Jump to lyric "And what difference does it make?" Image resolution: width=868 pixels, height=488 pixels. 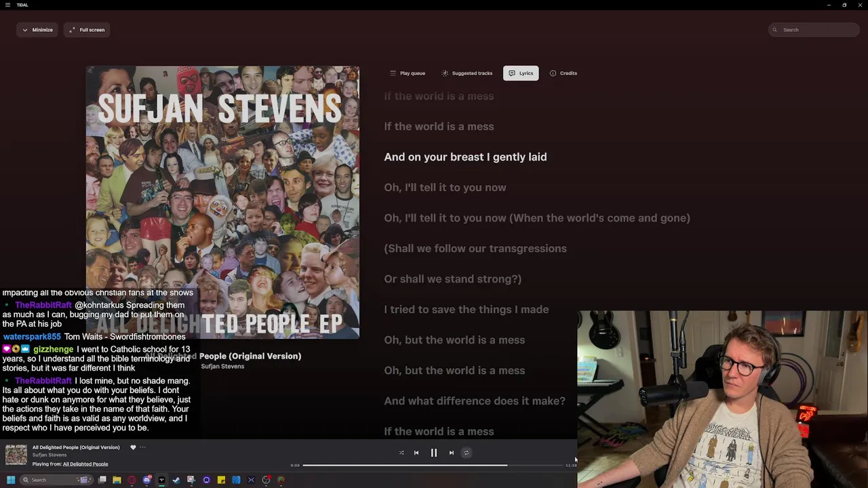pyautogui.click(x=474, y=401)
